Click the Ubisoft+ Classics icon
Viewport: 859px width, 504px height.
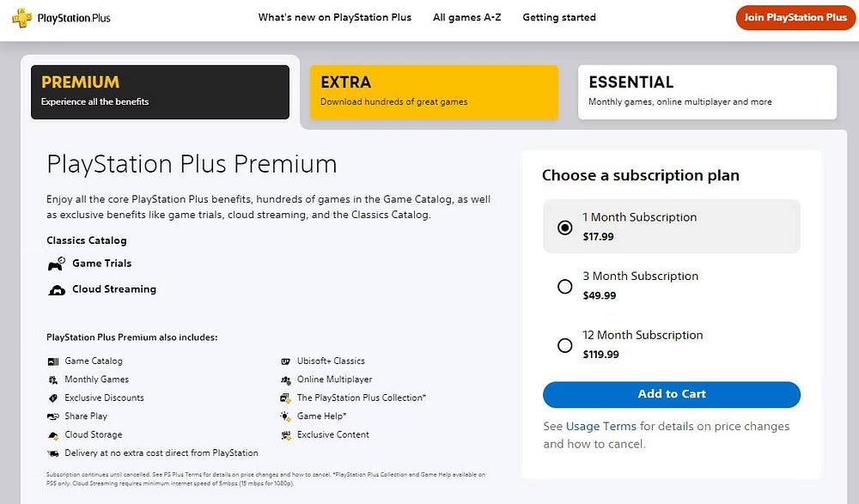tap(285, 361)
